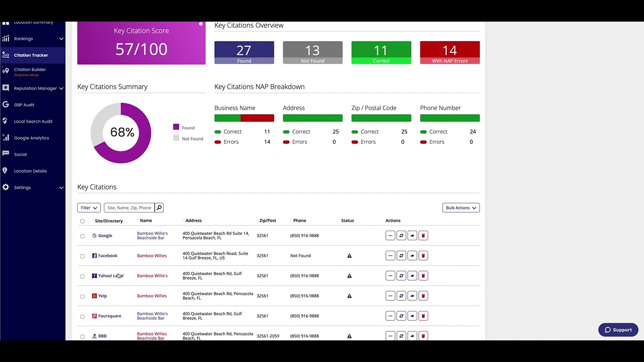Open the Citation Builder sidebar icon

[6, 71]
